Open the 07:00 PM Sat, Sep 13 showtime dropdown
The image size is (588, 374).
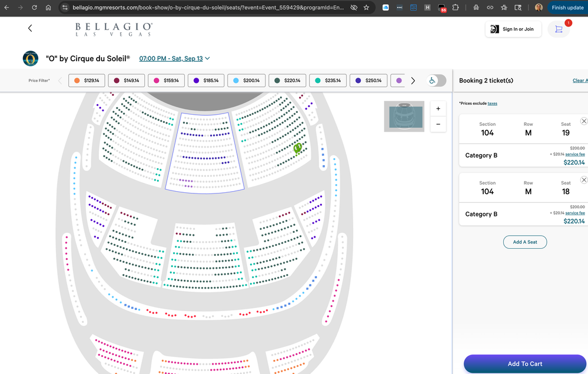(174, 59)
